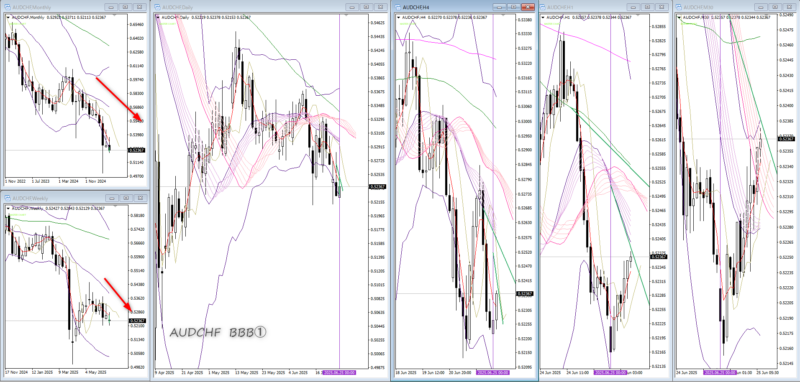Activate the AUDCHF,M30 window title bar text
The image size is (800, 382).
[x=697, y=7]
